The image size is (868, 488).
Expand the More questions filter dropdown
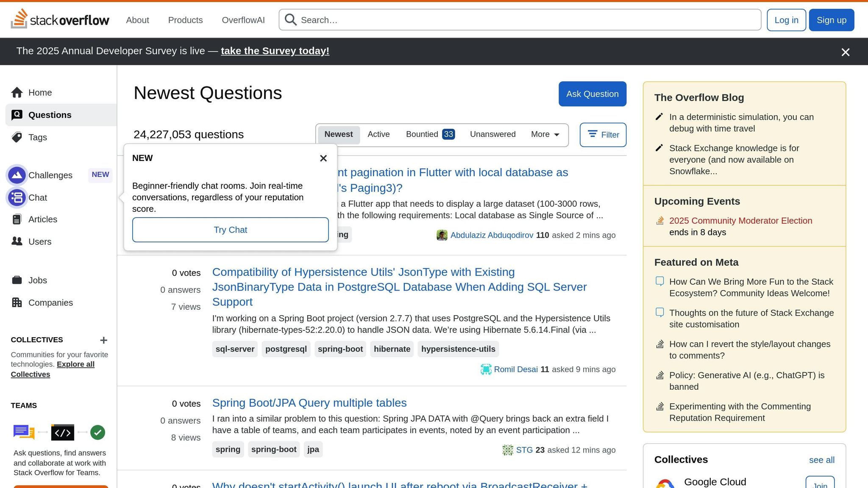545,134
